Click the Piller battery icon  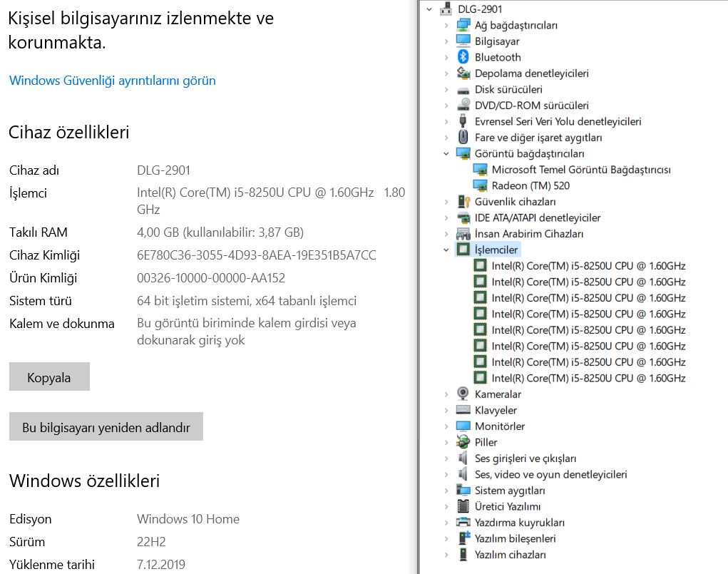[x=463, y=442]
